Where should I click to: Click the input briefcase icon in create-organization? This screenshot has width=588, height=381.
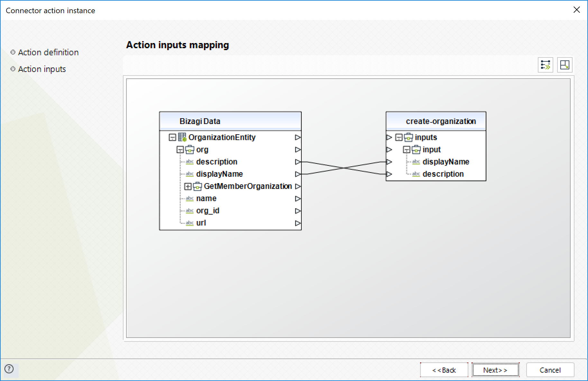pos(416,149)
